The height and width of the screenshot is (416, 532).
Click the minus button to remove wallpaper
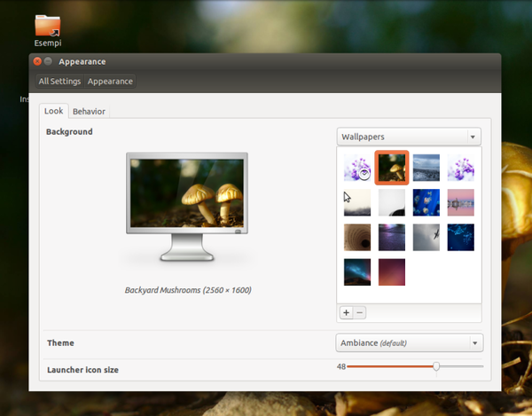(360, 312)
